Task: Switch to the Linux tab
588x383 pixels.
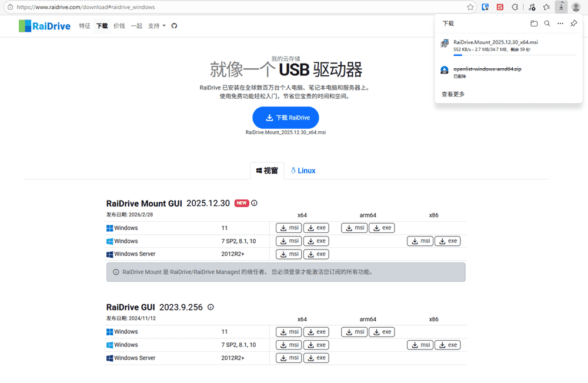Action: [x=303, y=171]
